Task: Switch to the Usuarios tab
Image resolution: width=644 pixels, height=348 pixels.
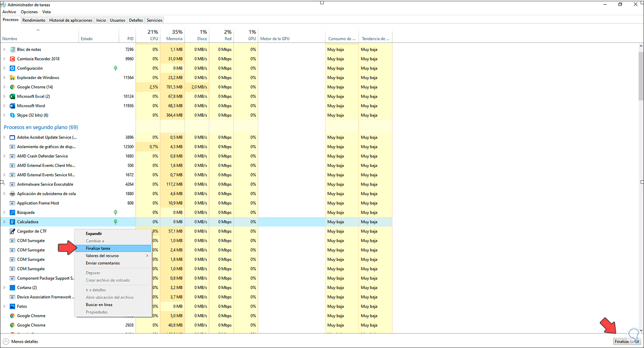Action: [x=118, y=20]
